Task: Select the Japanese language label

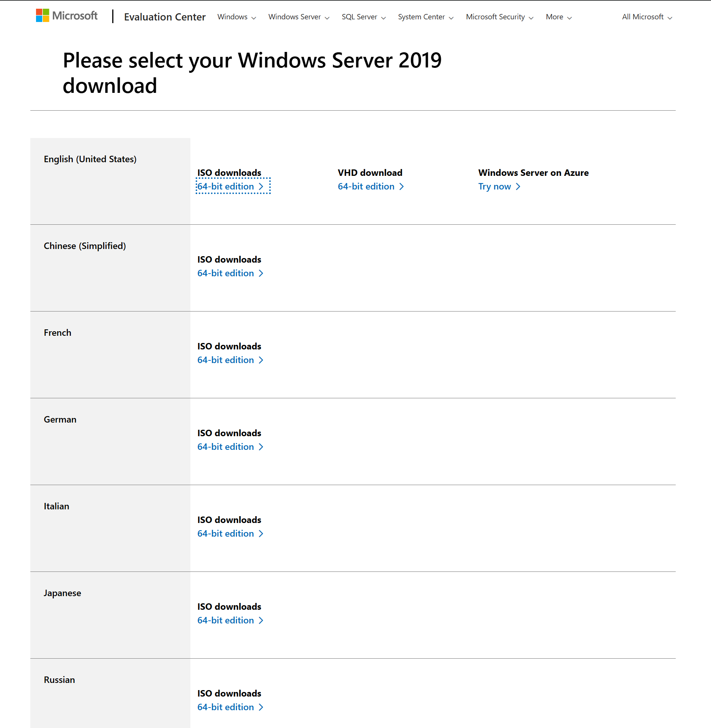Action: point(62,593)
